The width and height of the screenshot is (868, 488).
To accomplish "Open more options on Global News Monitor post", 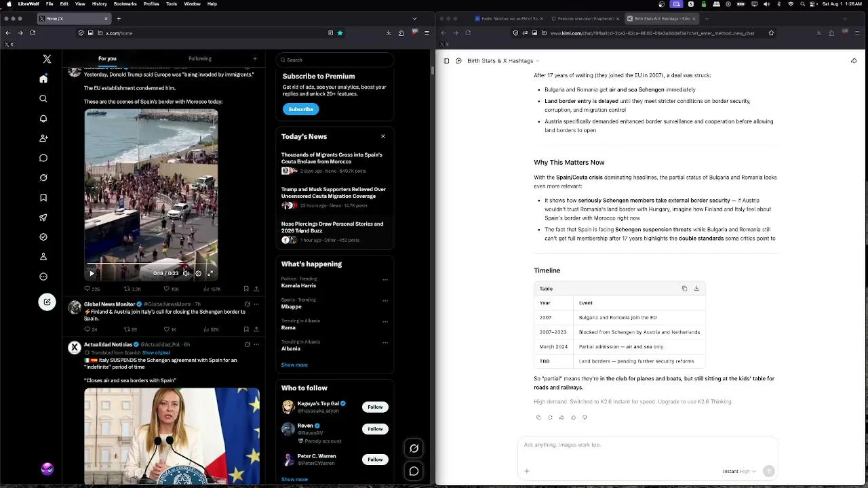I will (x=256, y=304).
